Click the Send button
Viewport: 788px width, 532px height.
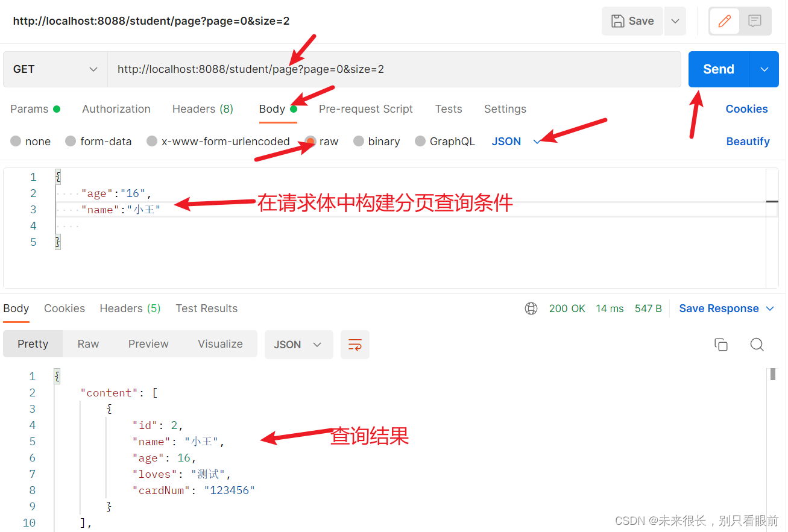[x=718, y=69]
